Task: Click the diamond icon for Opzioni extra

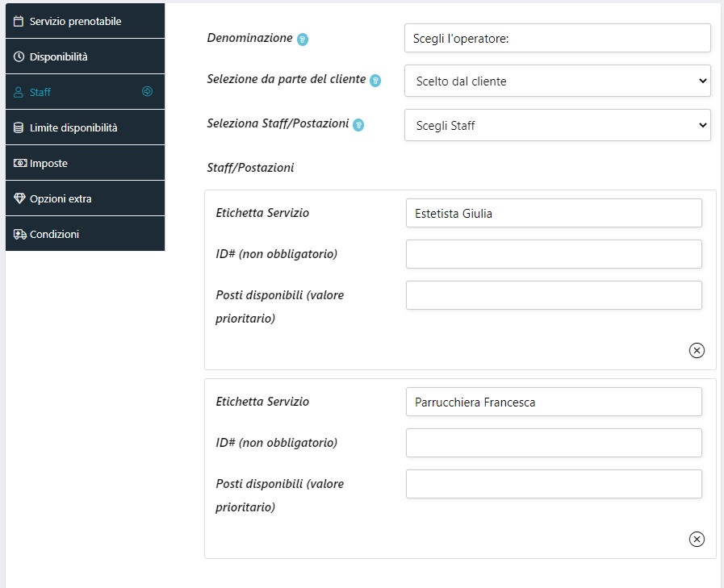Action: [19, 198]
